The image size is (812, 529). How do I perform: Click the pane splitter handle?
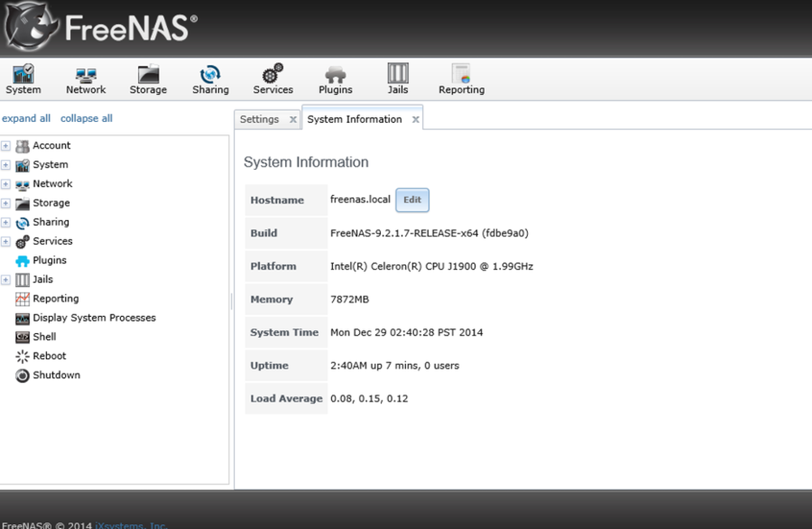pyautogui.click(x=231, y=301)
